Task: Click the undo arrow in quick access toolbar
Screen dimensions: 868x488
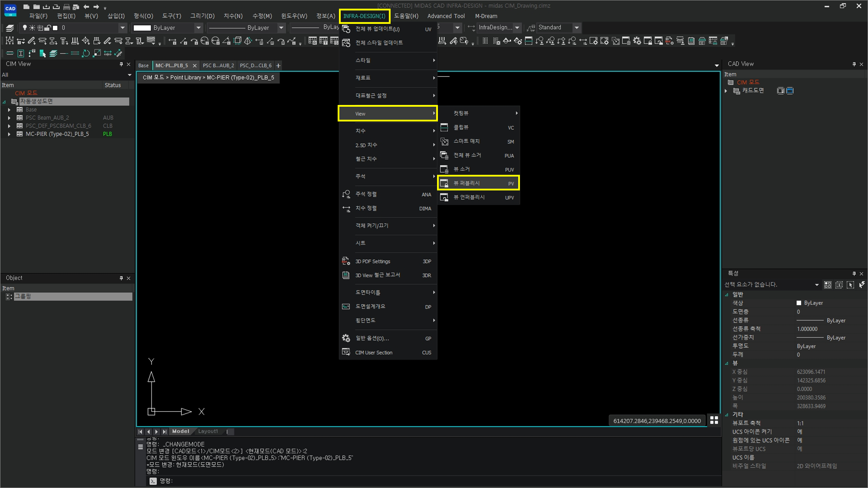Action: [x=86, y=7]
